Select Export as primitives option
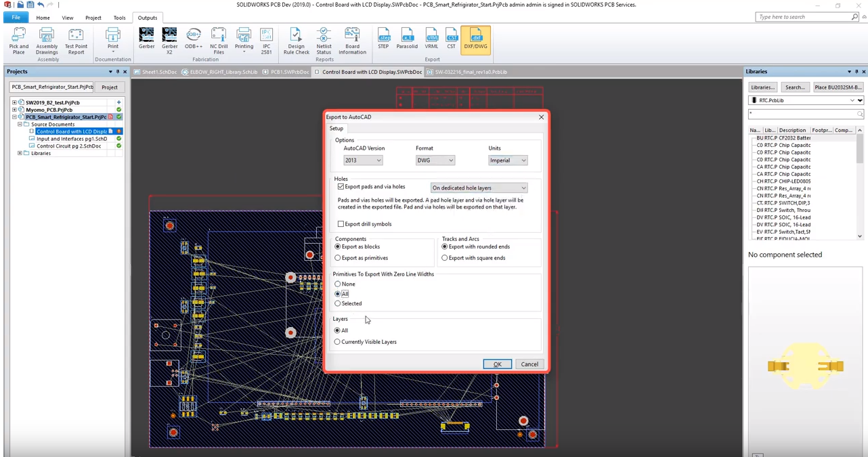This screenshot has width=868, height=457. point(338,258)
